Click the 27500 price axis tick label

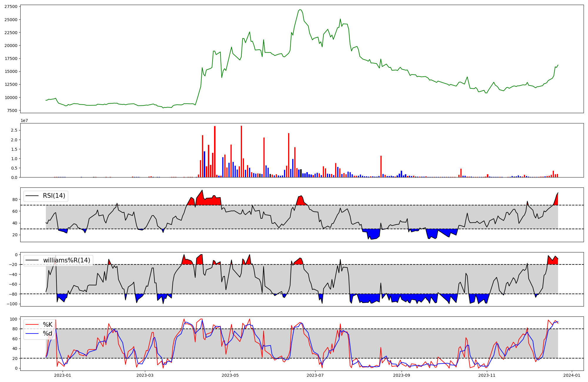coord(11,6)
